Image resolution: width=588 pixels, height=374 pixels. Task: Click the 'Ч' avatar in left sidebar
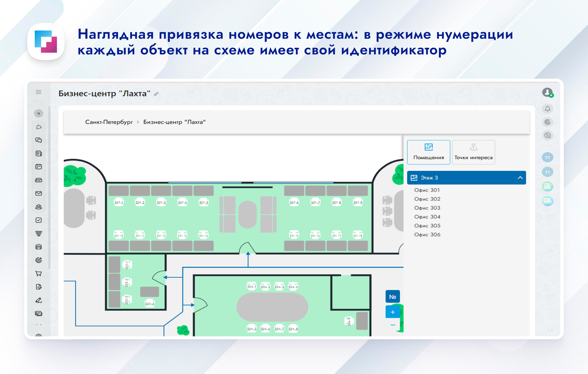point(39,113)
